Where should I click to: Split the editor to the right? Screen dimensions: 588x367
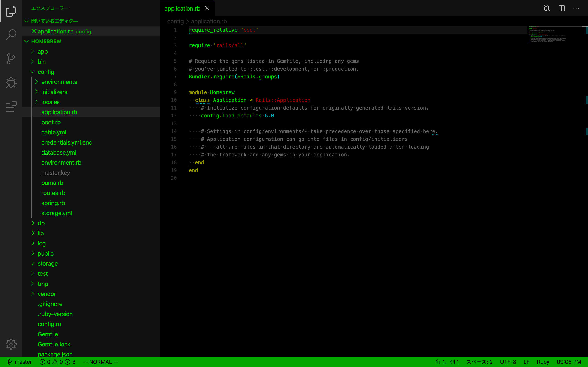click(562, 8)
